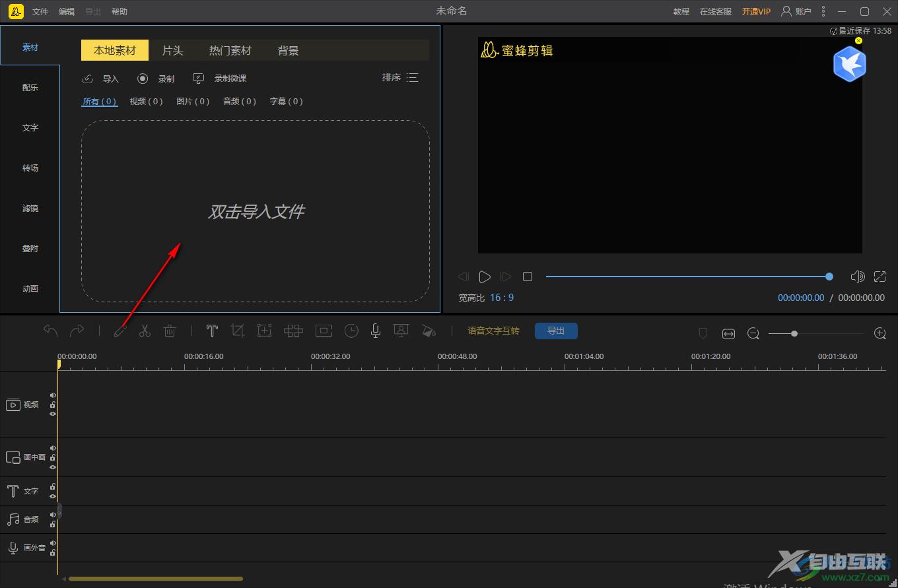Split clip with the scissors tool

[145, 331]
